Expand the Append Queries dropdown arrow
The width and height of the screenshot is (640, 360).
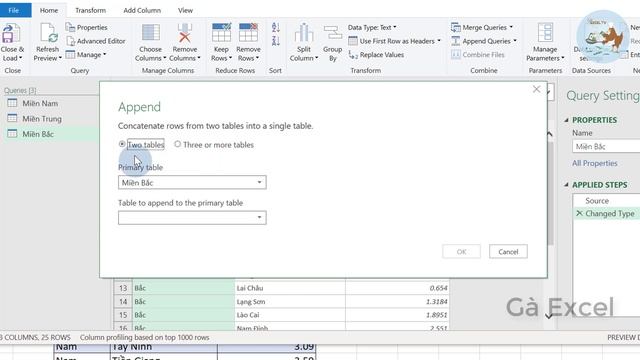click(515, 41)
